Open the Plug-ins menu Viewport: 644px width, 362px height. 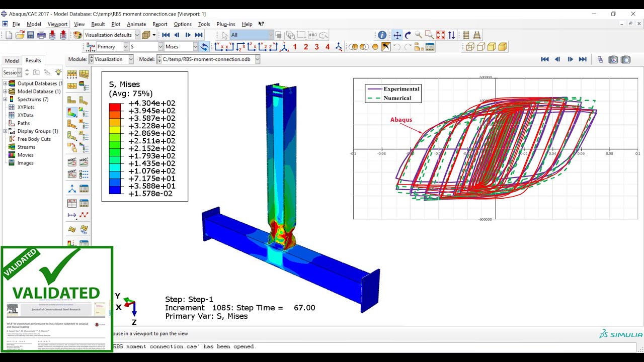pos(226,24)
